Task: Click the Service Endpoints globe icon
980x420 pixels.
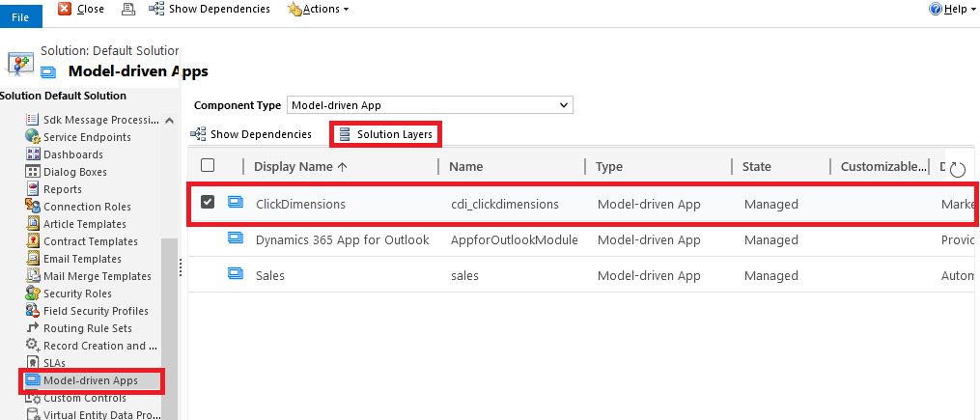Action: pyautogui.click(x=33, y=136)
